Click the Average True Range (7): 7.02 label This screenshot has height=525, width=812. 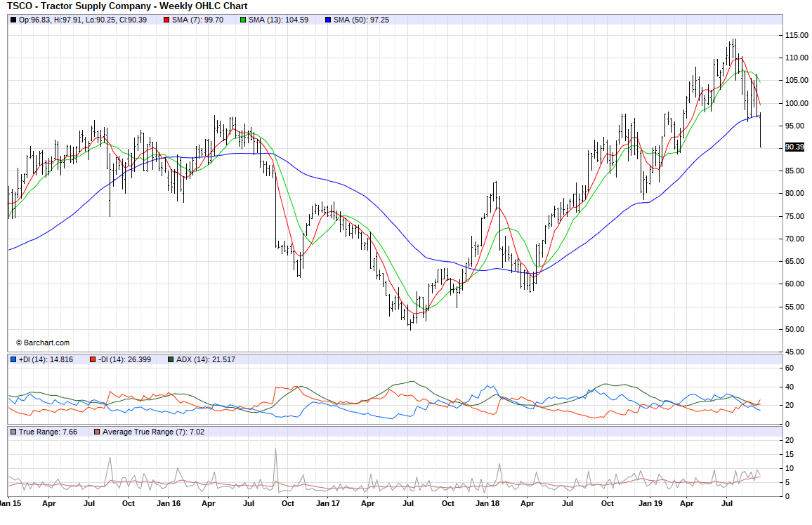pyautogui.click(x=153, y=432)
